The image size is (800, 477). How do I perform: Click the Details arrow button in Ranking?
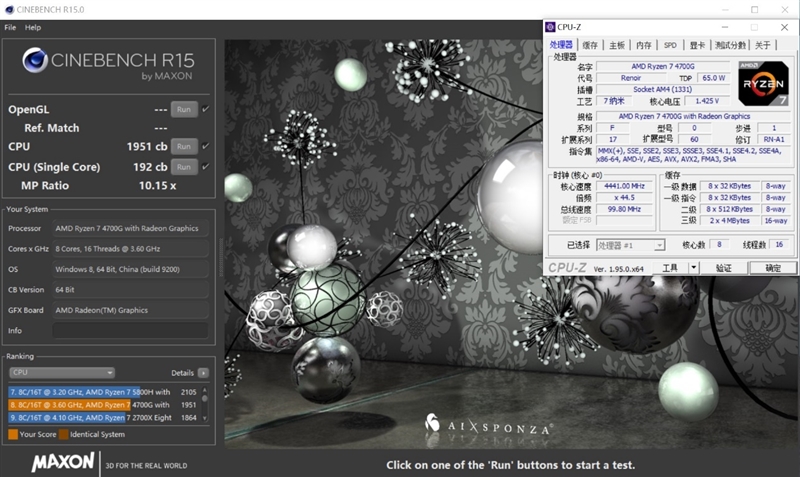pos(203,372)
